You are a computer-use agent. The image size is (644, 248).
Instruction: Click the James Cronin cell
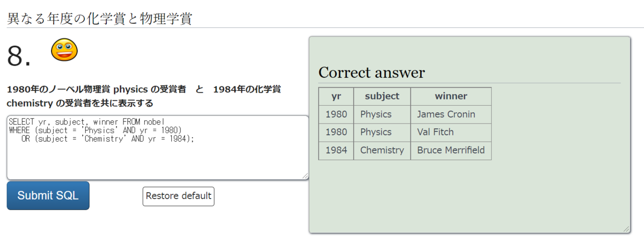(x=446, y=114)
